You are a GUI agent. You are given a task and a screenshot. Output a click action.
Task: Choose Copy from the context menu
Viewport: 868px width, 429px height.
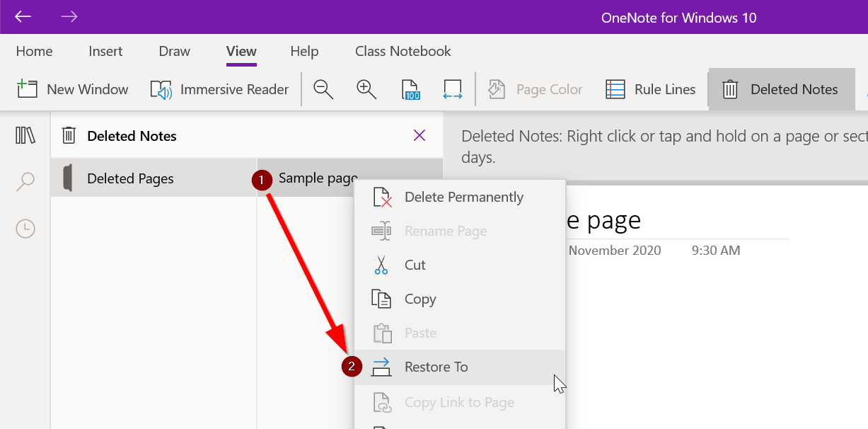[x=460, y=299]
